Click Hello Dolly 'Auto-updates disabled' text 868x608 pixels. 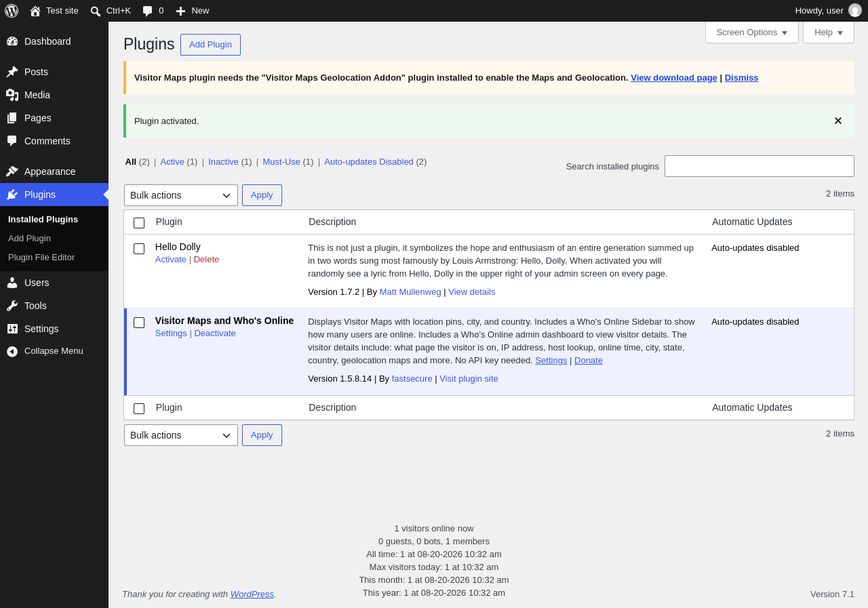(x=755, y=247)
